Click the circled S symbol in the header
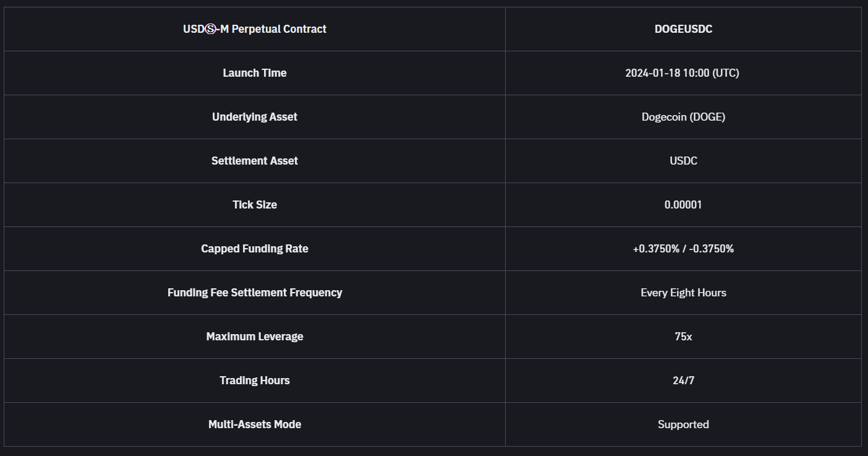 [210, 29]
